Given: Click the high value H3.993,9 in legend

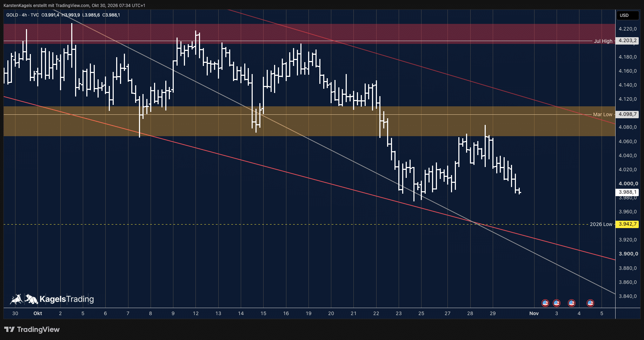Looking at the screenshot, I should pyautogui.click(x=71, y=15).
